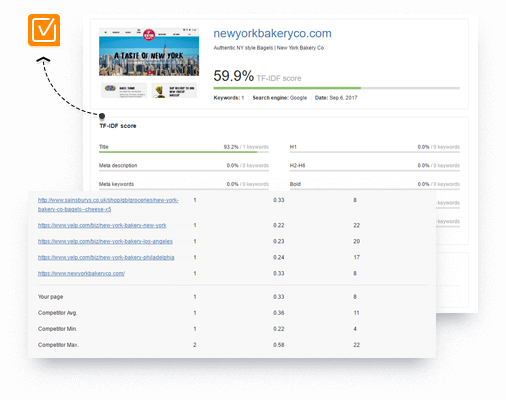Click 0.36 in the Competitor Avg. row
The image size is (506, 400).
coord(279,313)
